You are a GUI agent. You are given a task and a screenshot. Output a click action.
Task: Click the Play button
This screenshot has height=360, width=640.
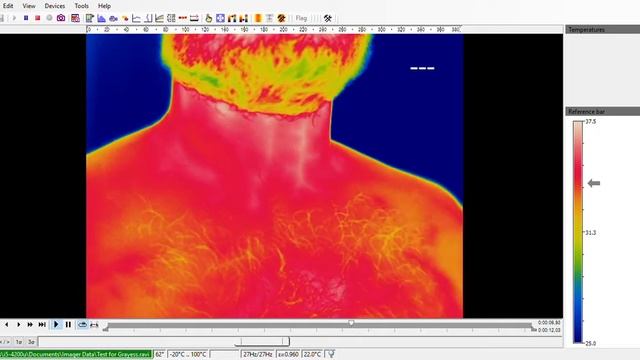coord(56,324)
